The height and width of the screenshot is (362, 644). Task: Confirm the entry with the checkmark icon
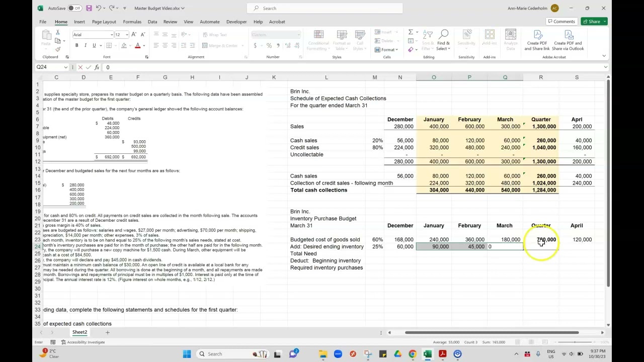coord(89,67)
